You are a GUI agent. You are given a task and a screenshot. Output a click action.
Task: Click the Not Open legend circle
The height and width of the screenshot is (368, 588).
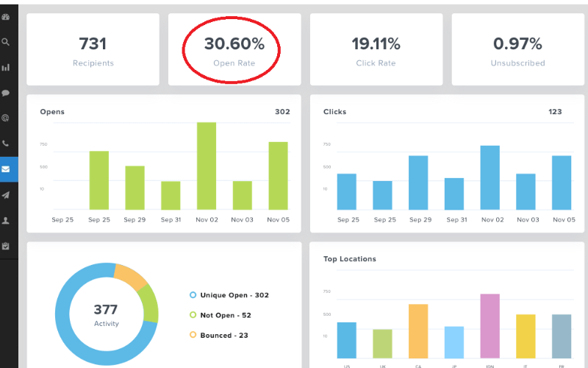(x=193, y=315)
